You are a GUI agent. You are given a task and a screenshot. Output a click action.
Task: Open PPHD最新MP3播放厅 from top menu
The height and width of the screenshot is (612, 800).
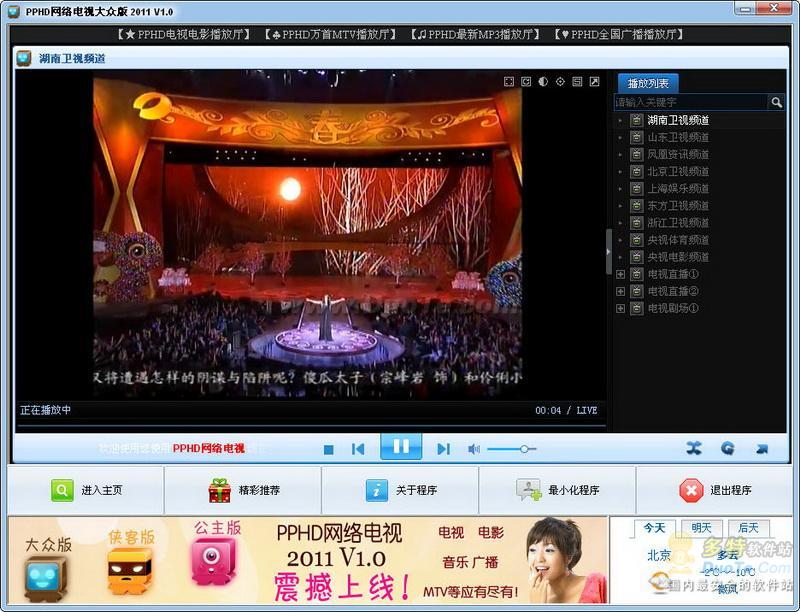(475, 35)
